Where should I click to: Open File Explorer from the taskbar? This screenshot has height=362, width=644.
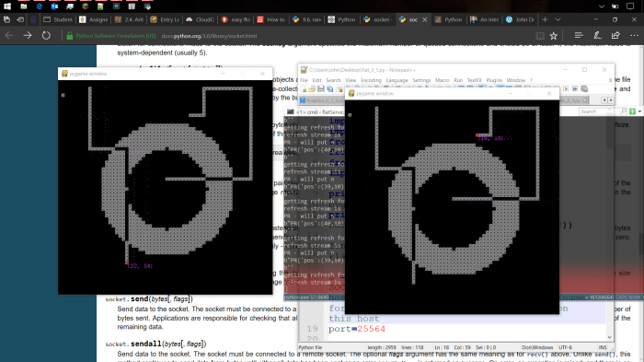tap(23, 6)
